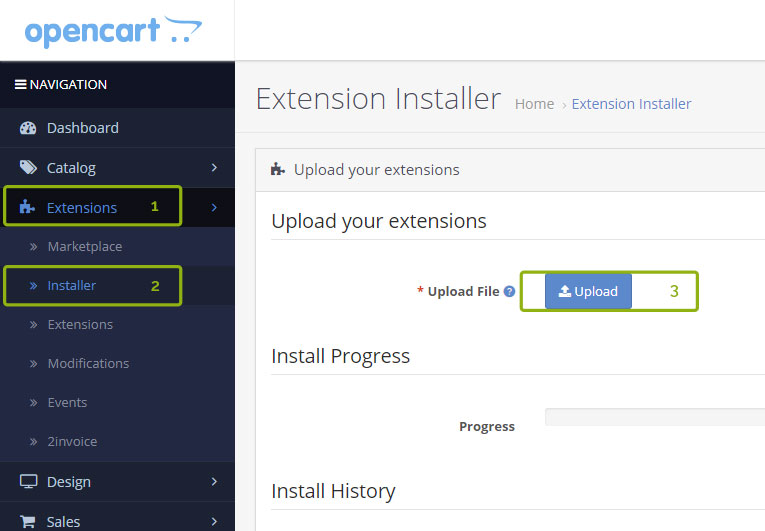
Task: Expand the Design menu chevron
Action: tap(214, 482)
